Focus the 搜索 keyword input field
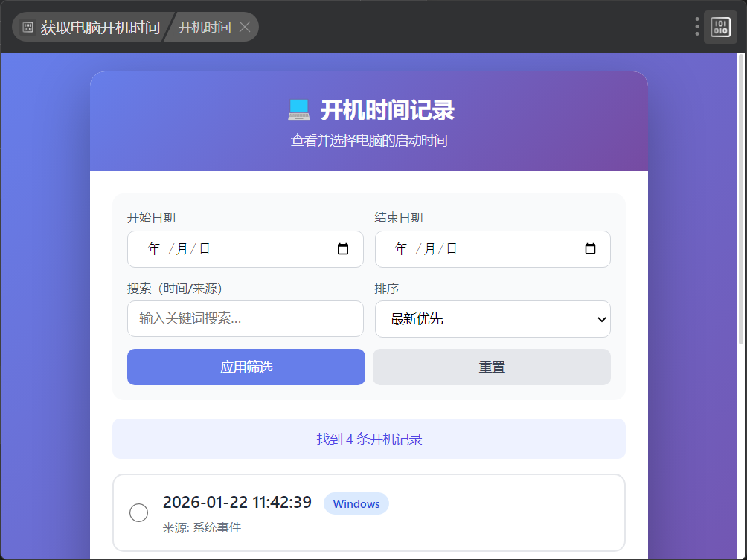Screen dimensions: 747x560 245,319
